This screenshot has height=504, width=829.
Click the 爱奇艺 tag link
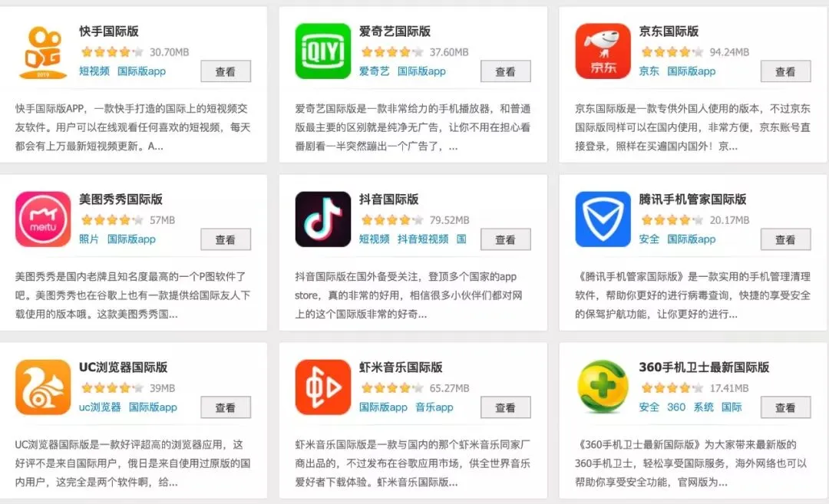click(x=375, y=71)
